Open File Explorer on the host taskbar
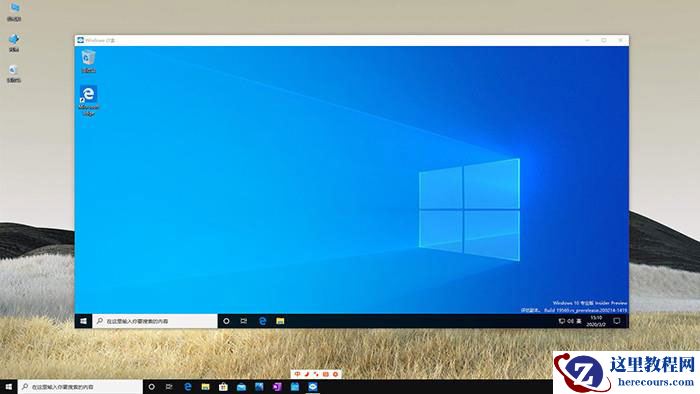This screenshot has height=394, width=700. tap(205, 387)
